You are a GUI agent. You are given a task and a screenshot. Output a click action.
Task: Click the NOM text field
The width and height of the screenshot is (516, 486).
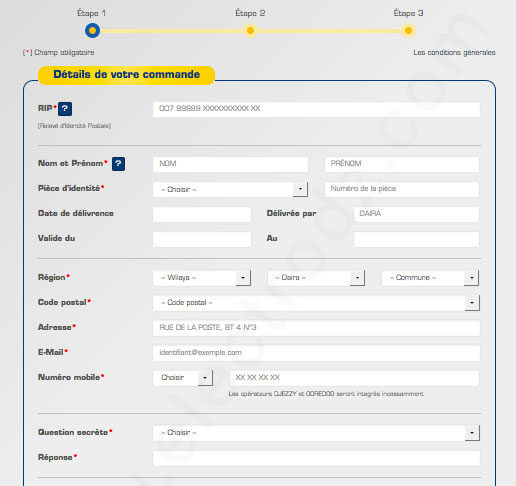click(230, 164)
